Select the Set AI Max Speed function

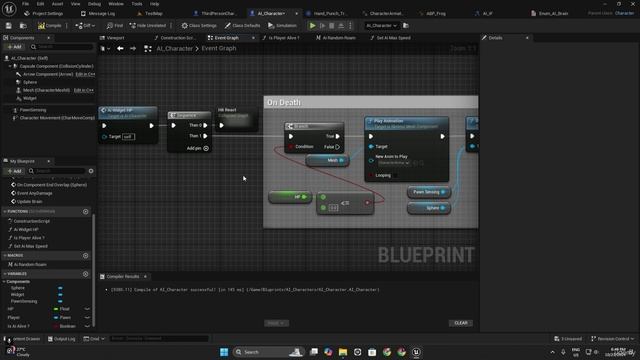point(30,247)
